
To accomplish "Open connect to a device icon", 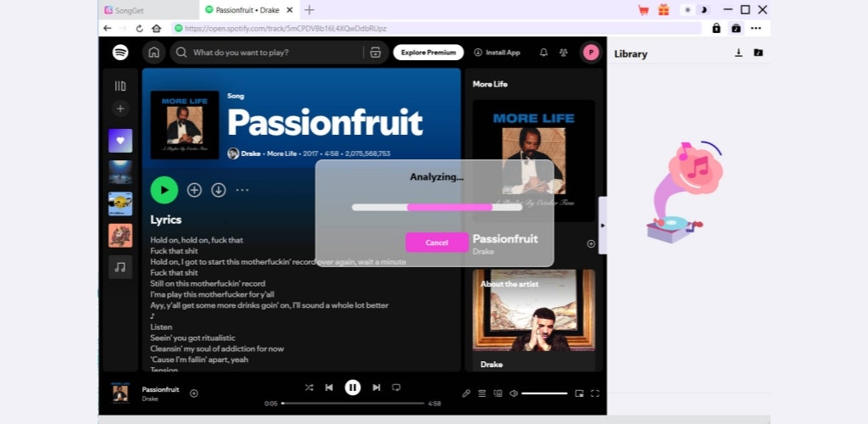I will (498, 393).
